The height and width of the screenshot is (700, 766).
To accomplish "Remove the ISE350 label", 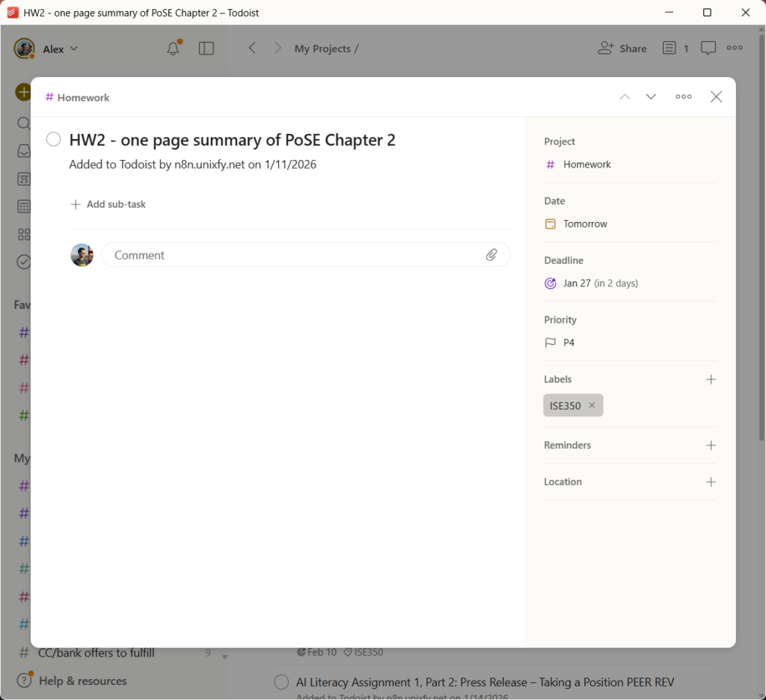I will point(592,405).
